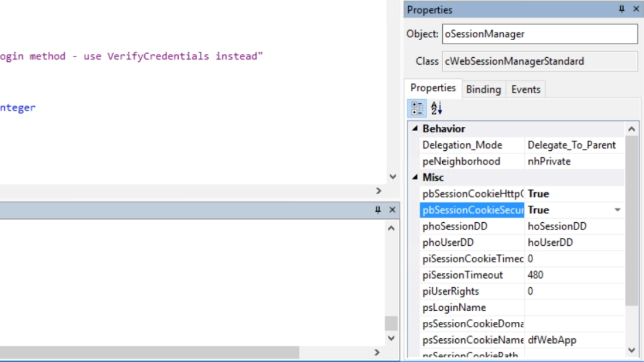Pin the Properties panel

click(622, 9)
